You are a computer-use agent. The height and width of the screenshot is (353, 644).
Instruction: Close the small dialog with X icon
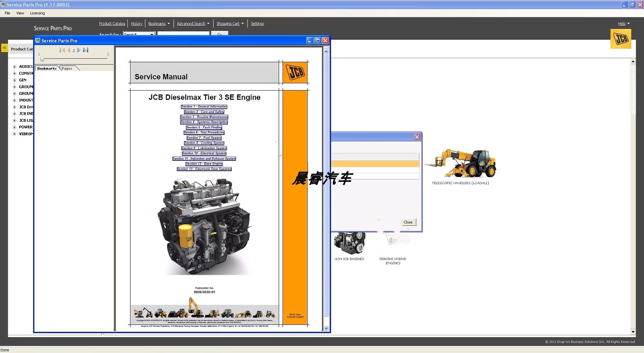[417, 137]
